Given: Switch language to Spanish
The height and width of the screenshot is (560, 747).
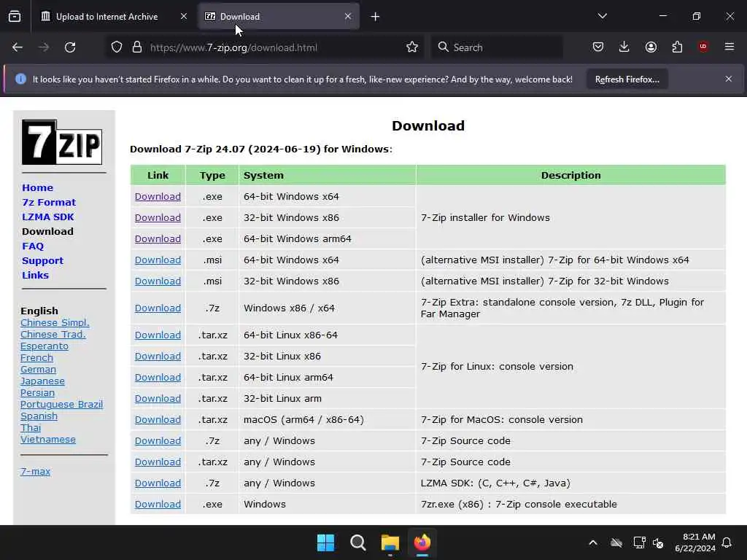Looking at the screenshot, I should [x=39, y=416].
